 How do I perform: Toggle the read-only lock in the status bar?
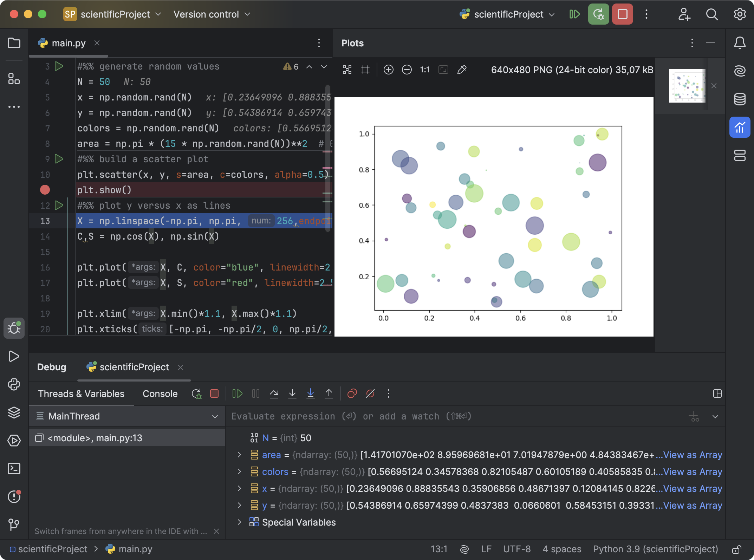(736, 549)
